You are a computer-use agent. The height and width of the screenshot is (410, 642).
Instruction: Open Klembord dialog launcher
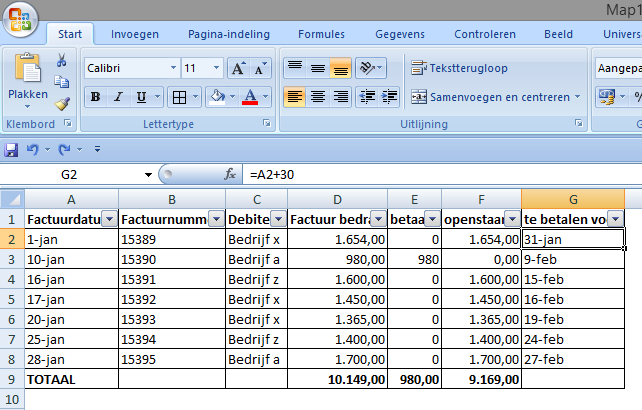pyautogui.click(x=68, y=123)
